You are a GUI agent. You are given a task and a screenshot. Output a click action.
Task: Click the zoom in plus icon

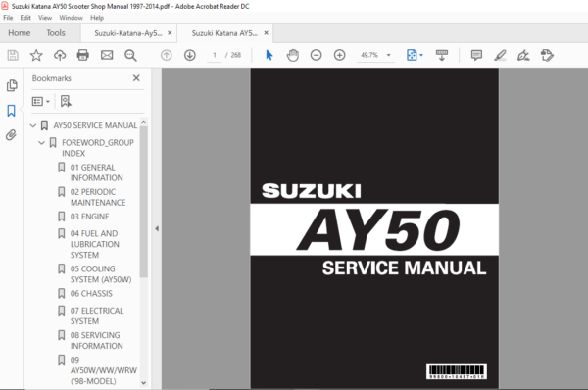click(x=340, y=55)
